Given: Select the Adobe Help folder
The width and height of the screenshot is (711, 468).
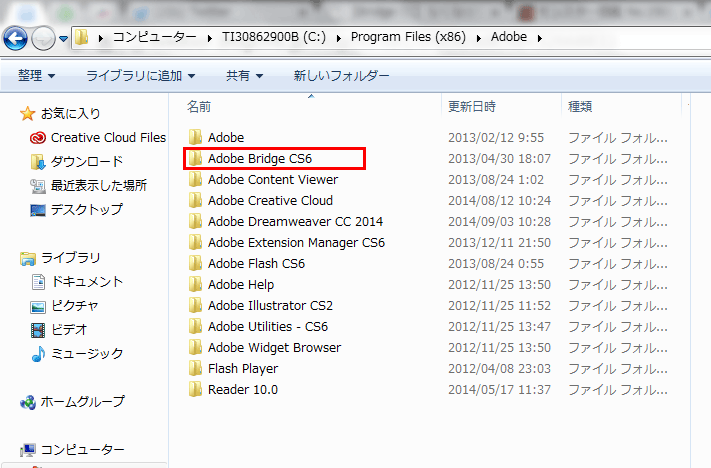Looking at the screenshot, I should pyautogui.click(x=241, y=285).
